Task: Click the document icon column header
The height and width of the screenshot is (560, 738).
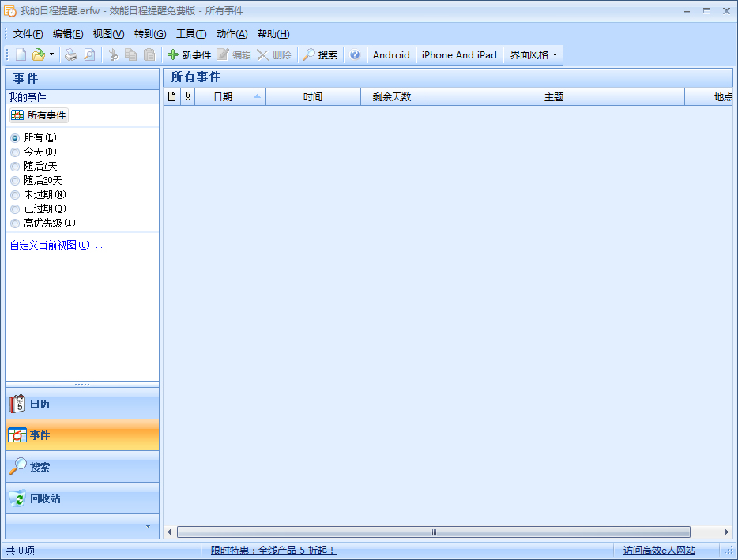Action: (172, 97)
